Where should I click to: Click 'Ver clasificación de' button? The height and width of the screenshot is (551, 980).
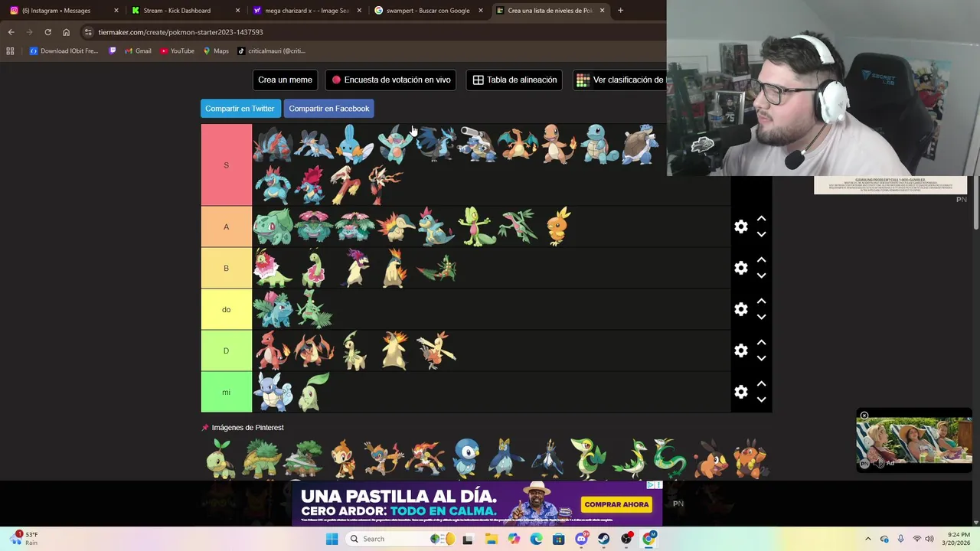(x=619, y=80)
